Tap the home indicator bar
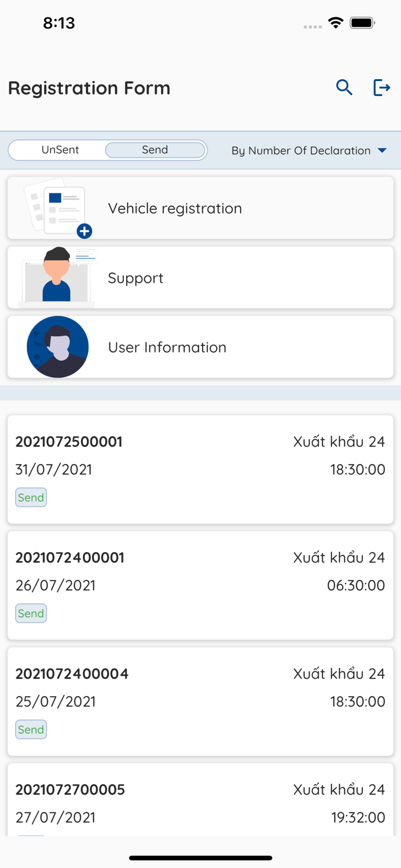 200,858
